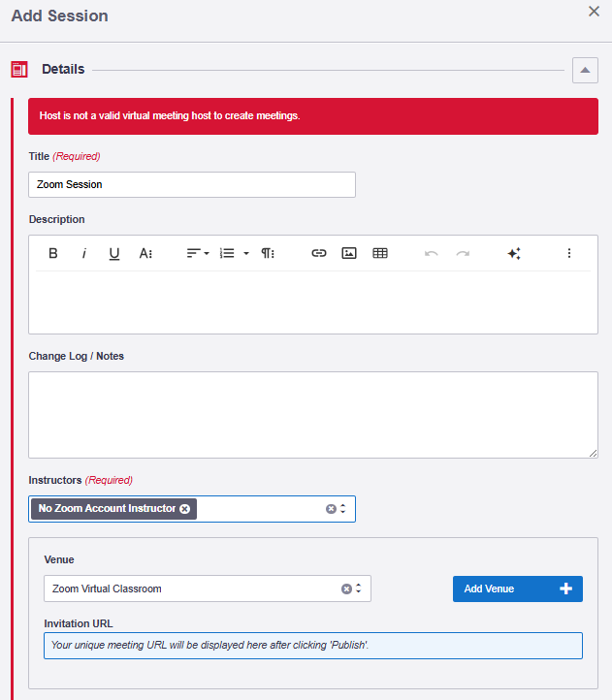Click the Change Log / Notes box
The image size is (612, 700).
313,415
